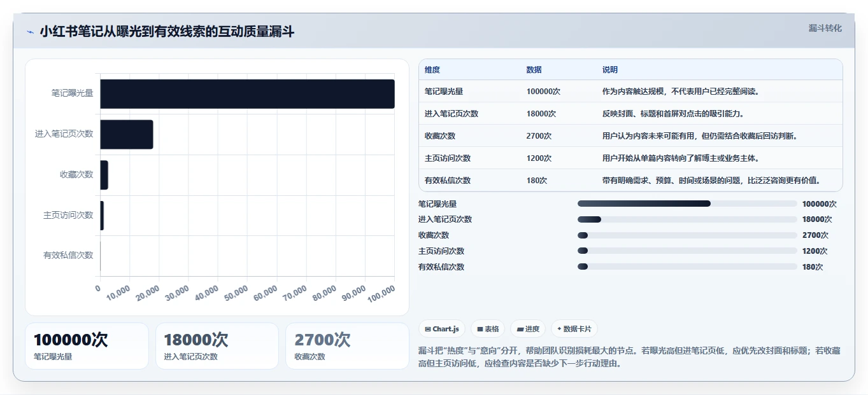This screenshot has height=395, width=868.
Task: Select the 表格 chip
Action: tap(487, 329)
